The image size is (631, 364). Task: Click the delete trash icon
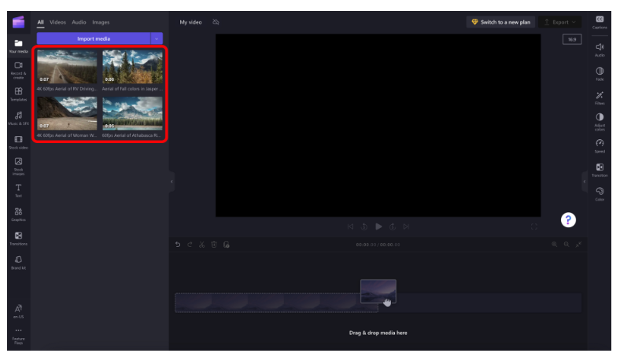214,245
